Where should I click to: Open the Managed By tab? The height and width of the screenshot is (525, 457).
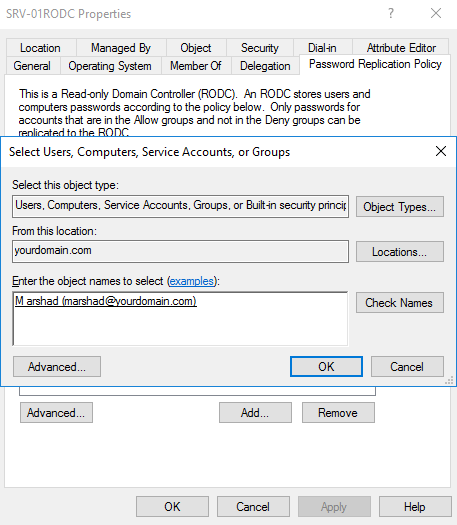121,48
